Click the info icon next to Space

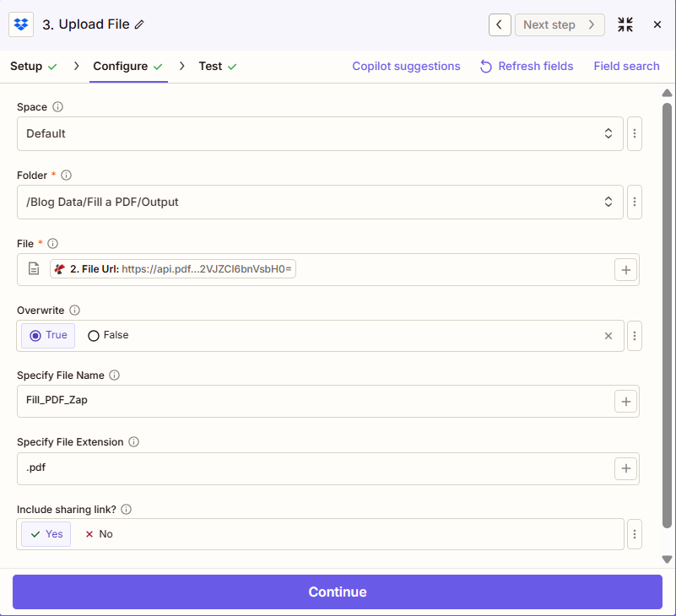tap(58, 107)
